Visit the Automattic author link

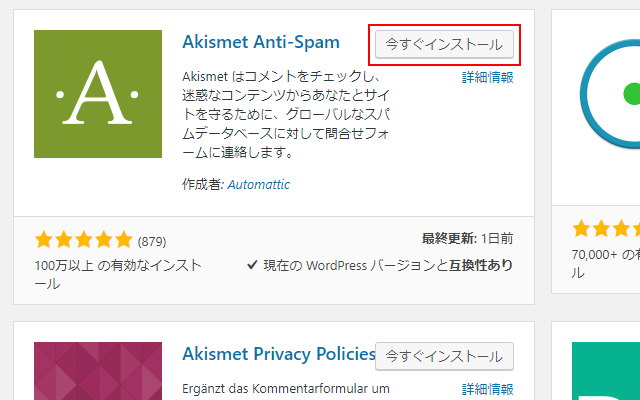click(258, 185)
